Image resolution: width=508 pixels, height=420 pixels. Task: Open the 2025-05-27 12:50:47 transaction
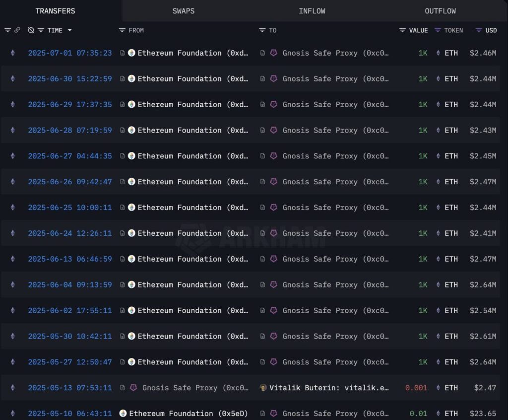[x=70, y=362]
